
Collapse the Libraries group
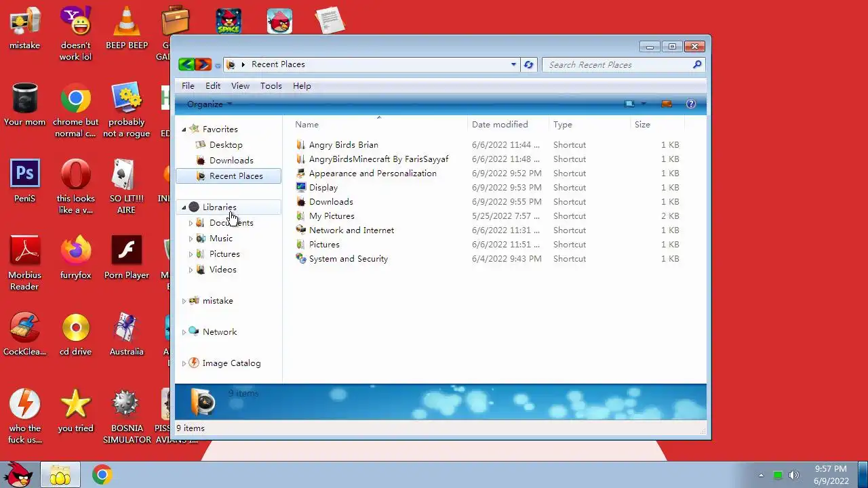[184, 207]
